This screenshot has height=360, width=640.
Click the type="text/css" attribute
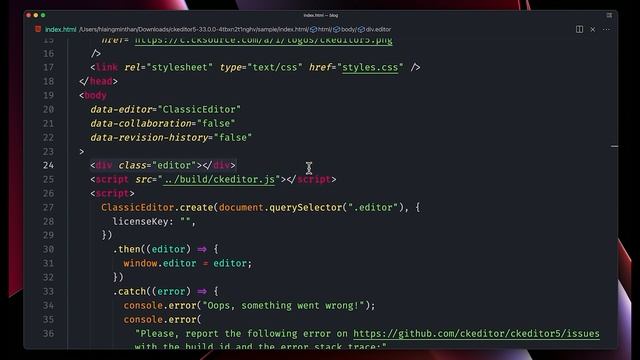click(261, 67)
